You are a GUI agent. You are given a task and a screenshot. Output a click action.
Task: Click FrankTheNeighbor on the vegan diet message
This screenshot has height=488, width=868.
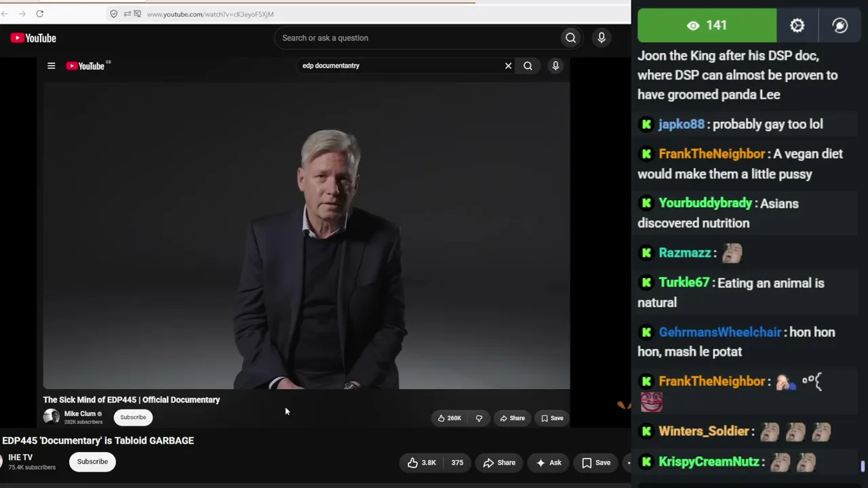tap(712, 154)
